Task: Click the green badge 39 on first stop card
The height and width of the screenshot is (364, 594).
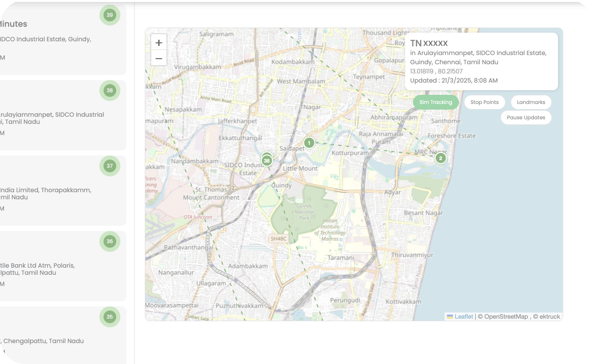Action: 110,15
